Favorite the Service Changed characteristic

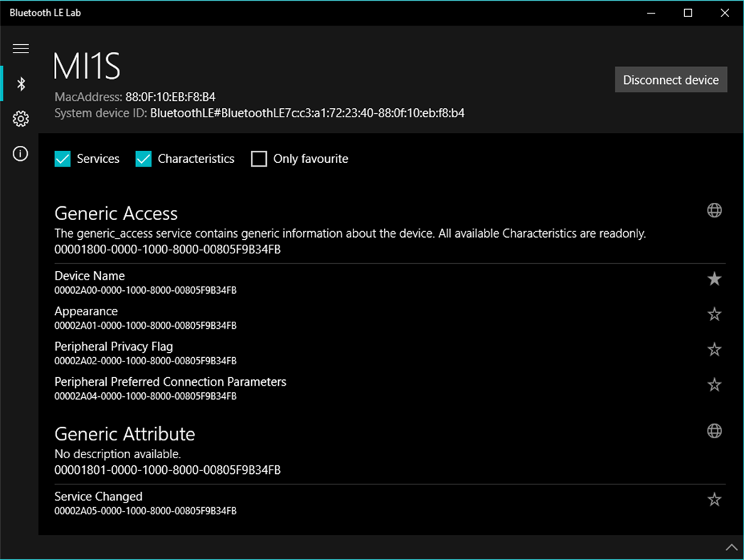[714, 500]
